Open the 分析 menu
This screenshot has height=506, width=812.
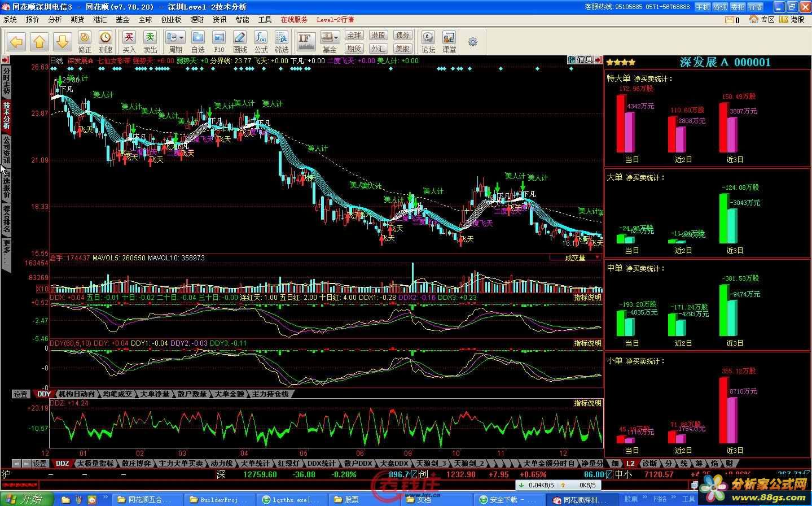pyautogui.click(x=55, y=19)
